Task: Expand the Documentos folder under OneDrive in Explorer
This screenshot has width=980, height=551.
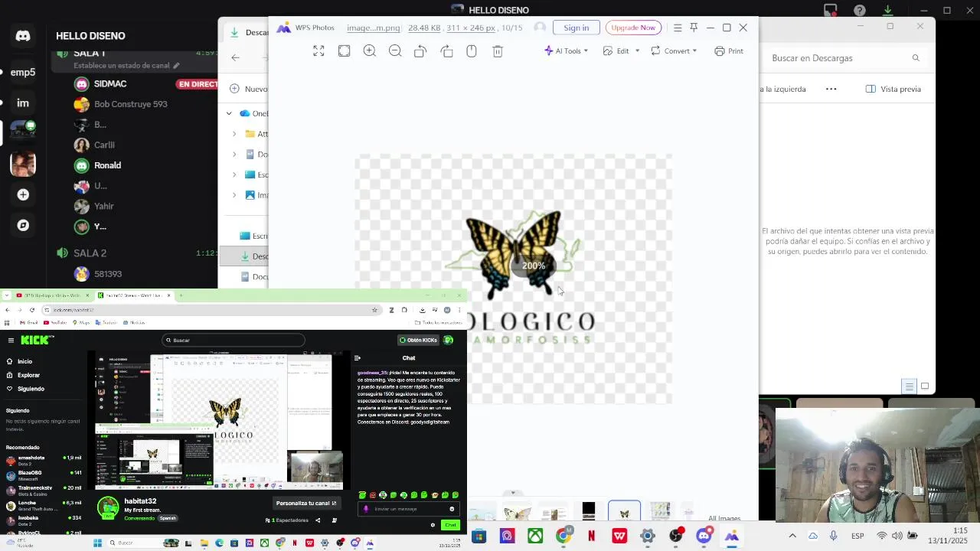Action: (234, 154)
